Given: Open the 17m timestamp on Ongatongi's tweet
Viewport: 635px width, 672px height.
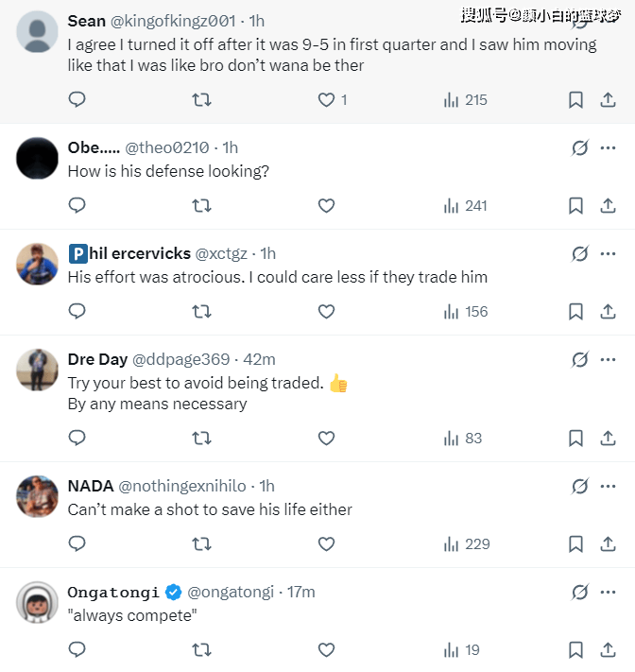Looking at the screenshot, I should (x=300, y=592).
